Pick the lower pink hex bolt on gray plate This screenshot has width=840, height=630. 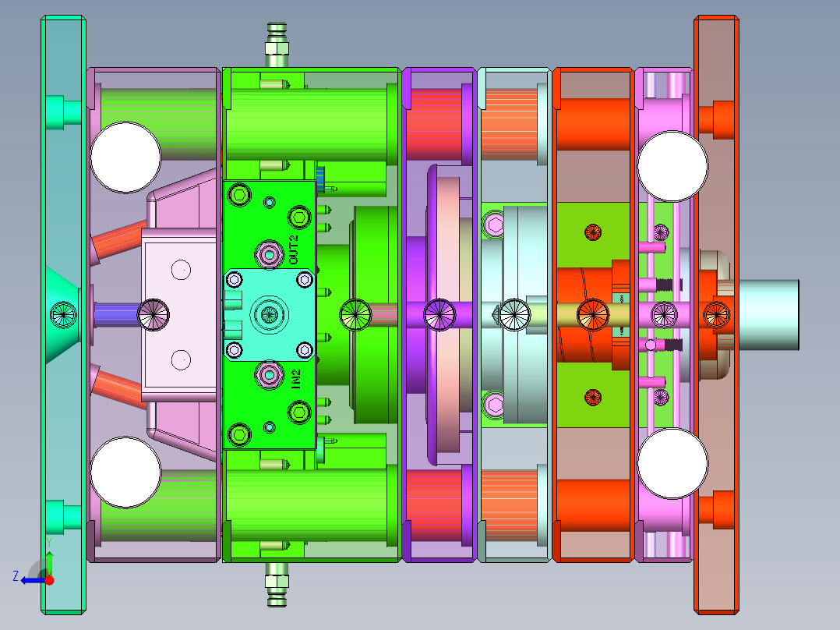pyautogui.click(x=495, y=405)
